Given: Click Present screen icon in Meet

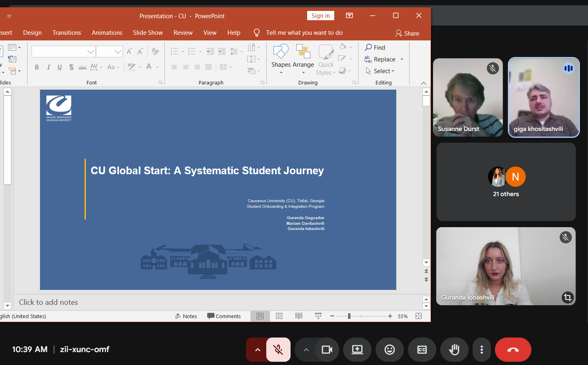Looking at the screenshot, I should pyautogui.click(x=357, y=349).
